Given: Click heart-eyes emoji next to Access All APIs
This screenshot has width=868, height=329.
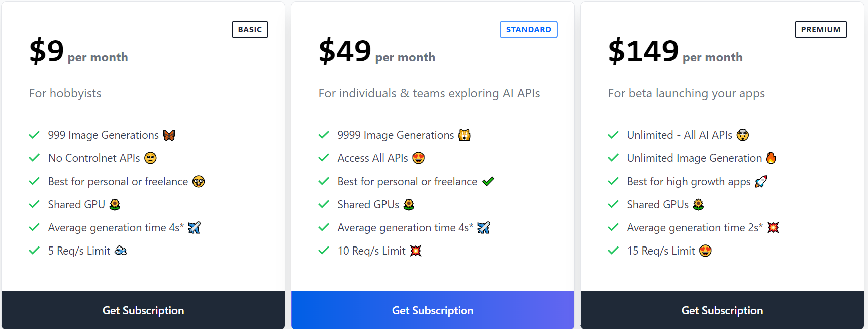Looking at the screenshot, I should click(x=418, y=158).
